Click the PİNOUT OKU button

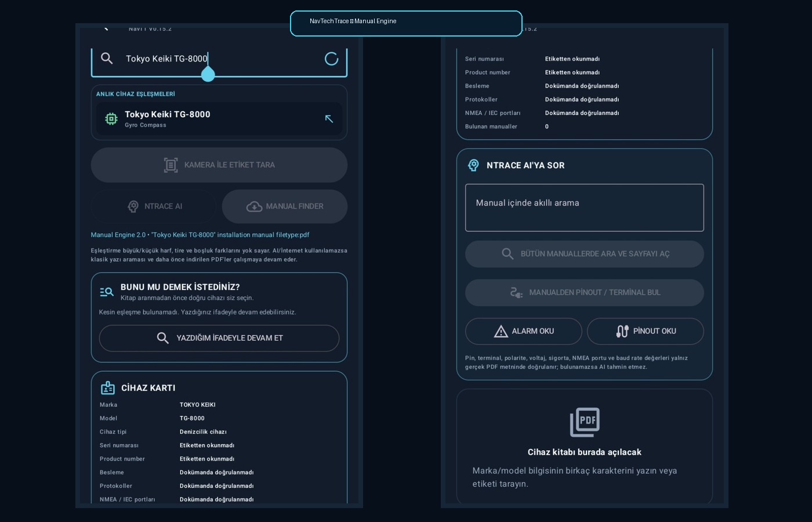pos(646,331)
